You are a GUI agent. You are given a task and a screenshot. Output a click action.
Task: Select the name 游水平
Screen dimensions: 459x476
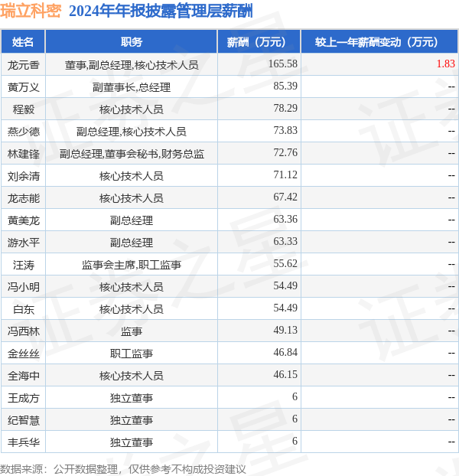click(x=24, y=243)
